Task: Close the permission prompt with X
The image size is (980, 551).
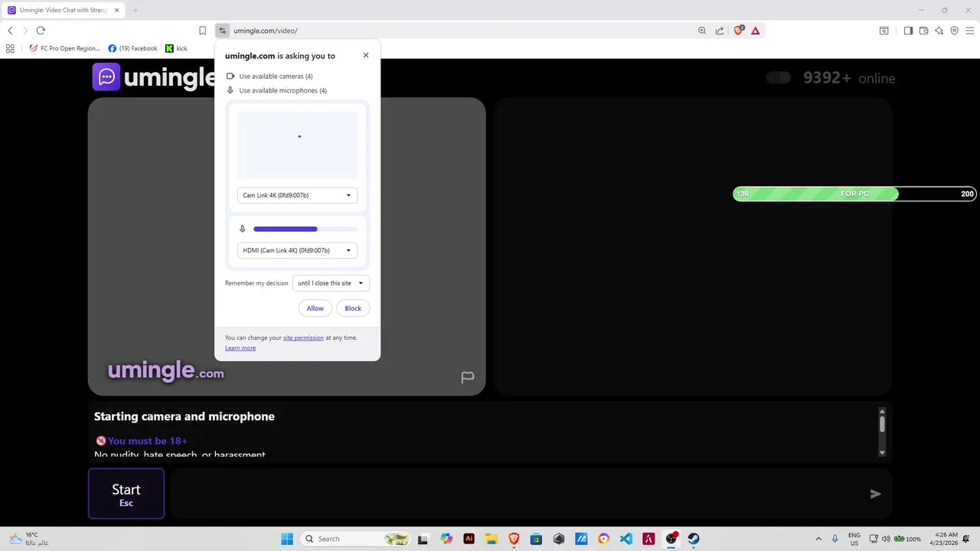Action: [366, 55]
